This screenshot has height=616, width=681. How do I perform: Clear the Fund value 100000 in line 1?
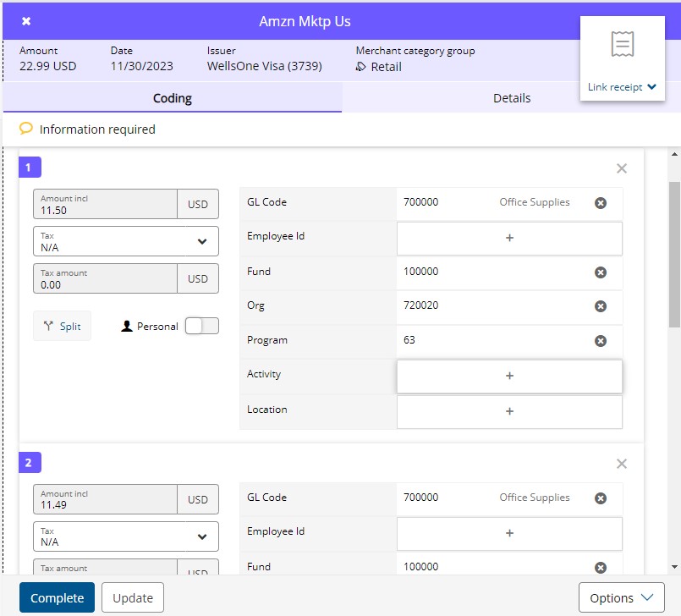601,272
